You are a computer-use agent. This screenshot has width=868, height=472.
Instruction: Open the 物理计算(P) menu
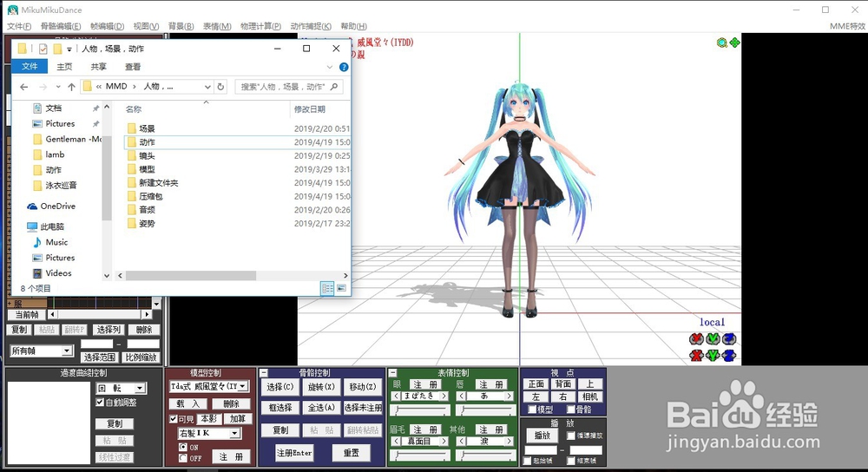pyautogui.click(x=260, y=26)
